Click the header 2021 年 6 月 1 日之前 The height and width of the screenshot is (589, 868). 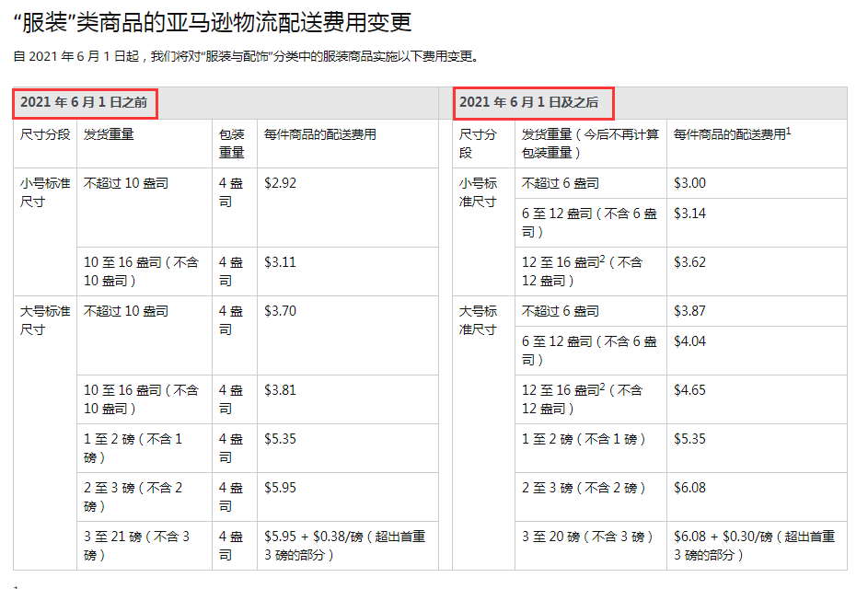click(x=84, y=102)
